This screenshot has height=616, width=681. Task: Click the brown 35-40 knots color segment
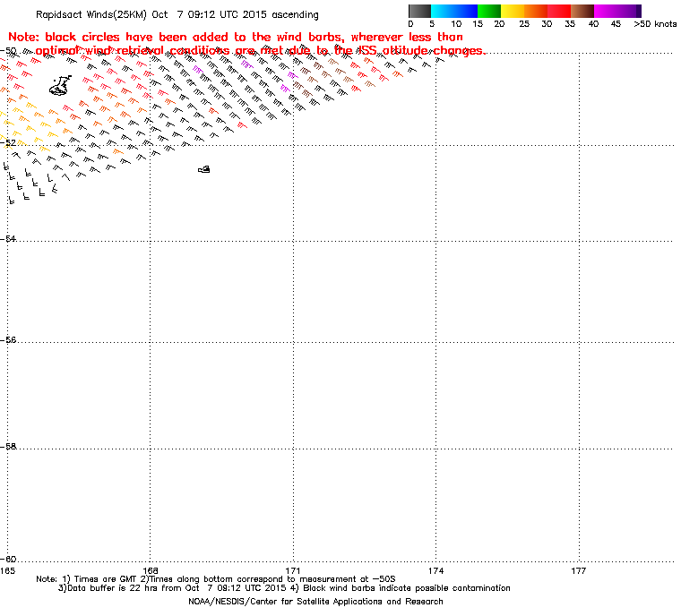click(582, 11)
